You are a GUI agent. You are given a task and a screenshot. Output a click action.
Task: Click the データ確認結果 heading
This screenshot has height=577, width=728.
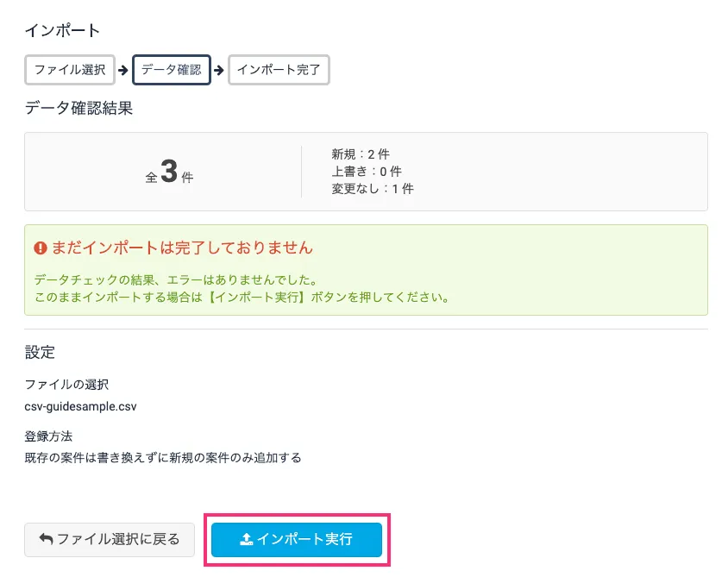[78, 109]
